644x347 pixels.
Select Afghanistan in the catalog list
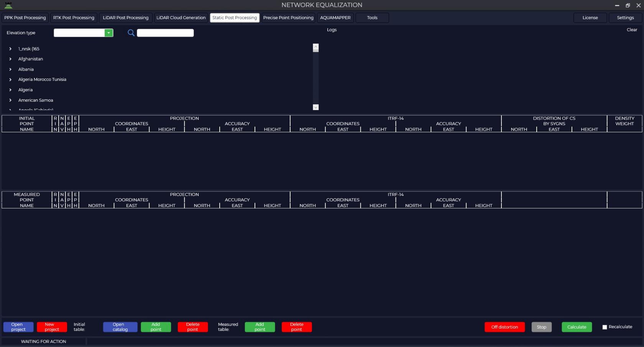[x=31, y=59]
